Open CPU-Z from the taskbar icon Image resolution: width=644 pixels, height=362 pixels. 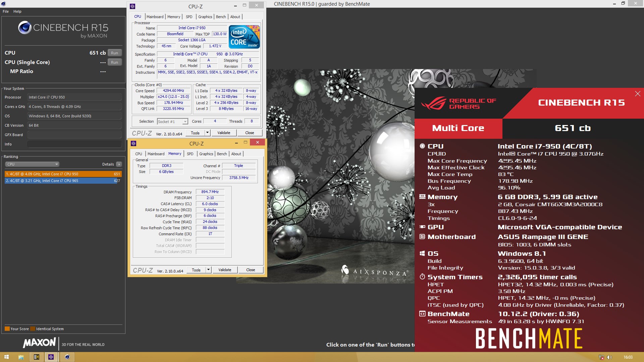coord(51,357)
